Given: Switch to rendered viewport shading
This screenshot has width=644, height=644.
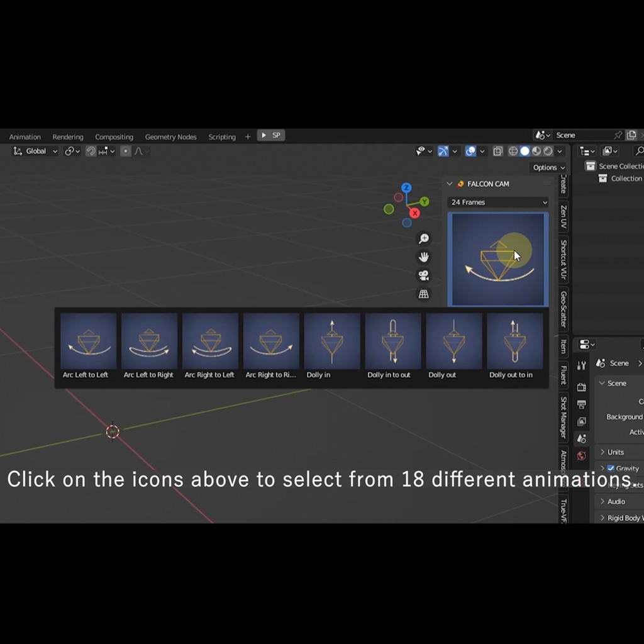Looking at the screenshot, I should pyautogui.click(x=548, y=151).
